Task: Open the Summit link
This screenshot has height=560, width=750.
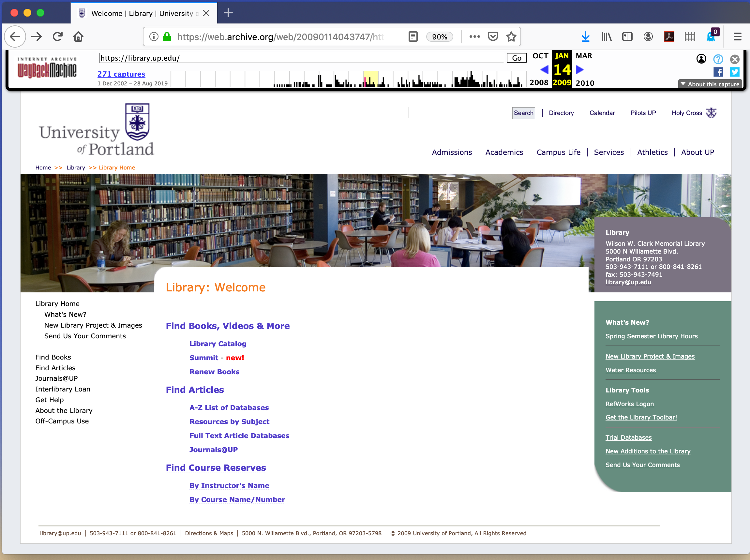Action: tap(204, 358)
